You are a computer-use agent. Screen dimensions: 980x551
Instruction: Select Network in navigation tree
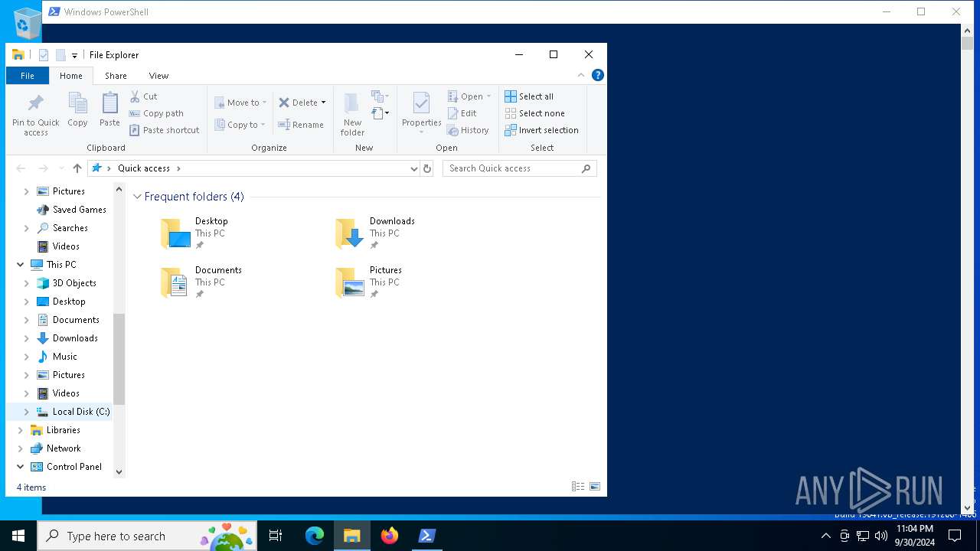click(64, 448)
